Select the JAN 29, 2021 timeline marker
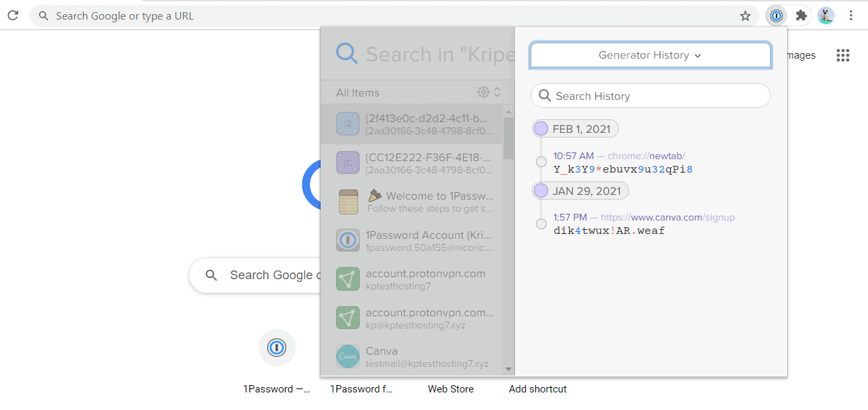The width and height of the screenshot is (868, 410). (x=541, y=191)
